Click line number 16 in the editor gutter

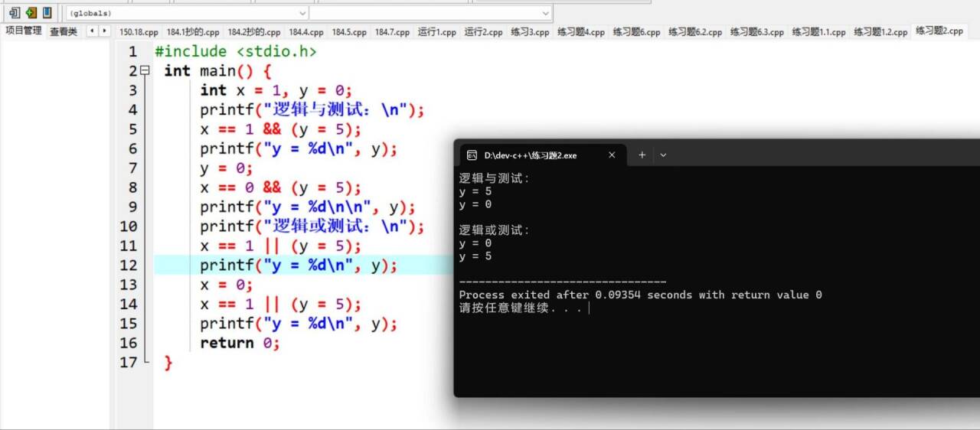129,343
